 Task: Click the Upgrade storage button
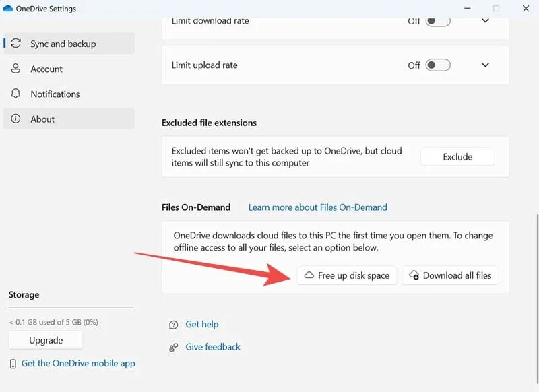tap(45, 340)
